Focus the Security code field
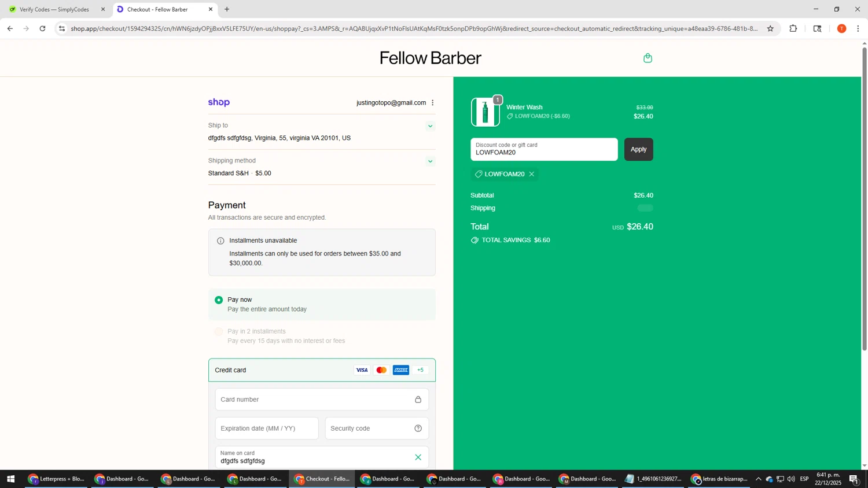Viewport: 868px width, 488px height. pyautogui.click(x=377, y=428)
